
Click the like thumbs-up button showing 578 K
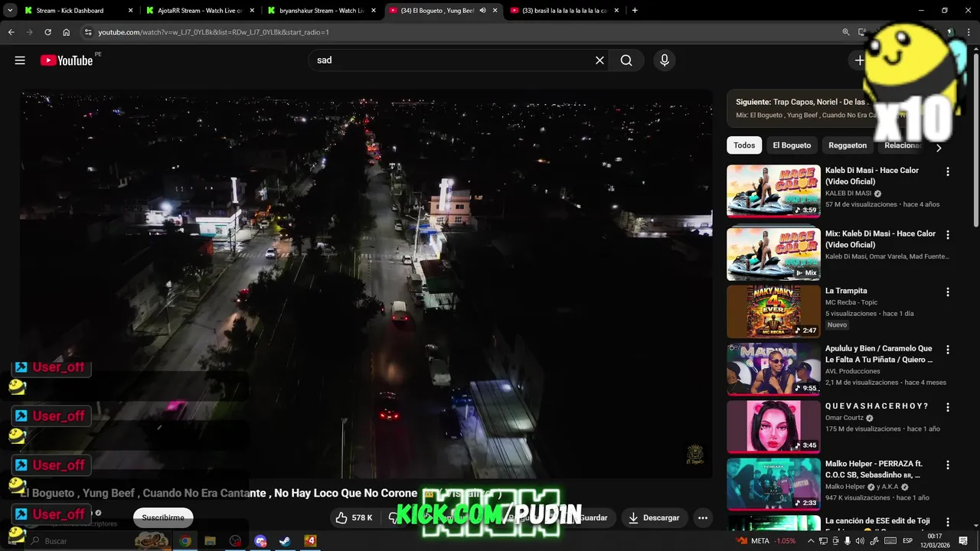click(354, 518)
